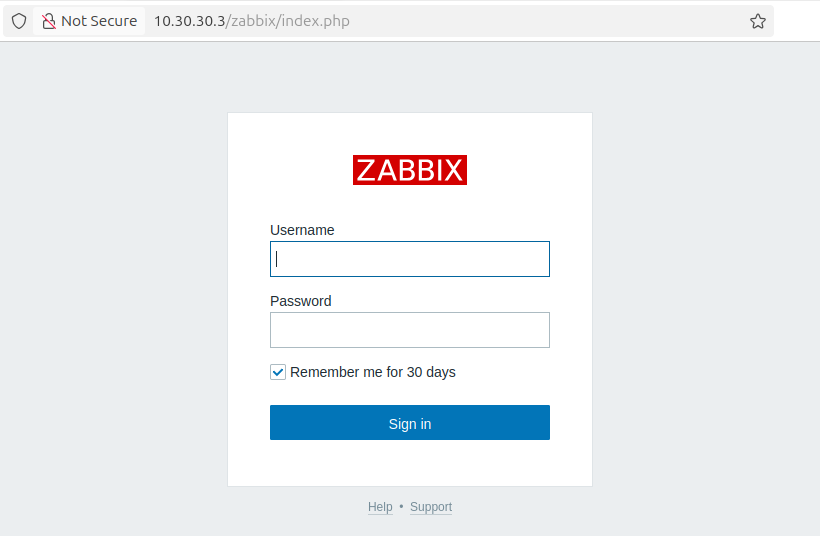
Task: Click empty space in the address bar
Action: point(550,21)
